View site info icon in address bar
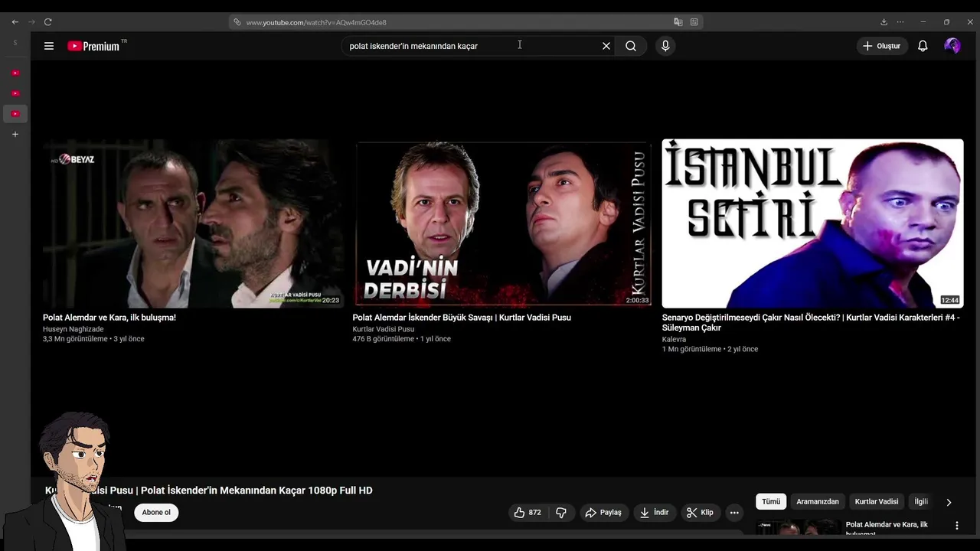Viewport: 980px width, 551px height. pyautogui.click(x=237, y=22)
